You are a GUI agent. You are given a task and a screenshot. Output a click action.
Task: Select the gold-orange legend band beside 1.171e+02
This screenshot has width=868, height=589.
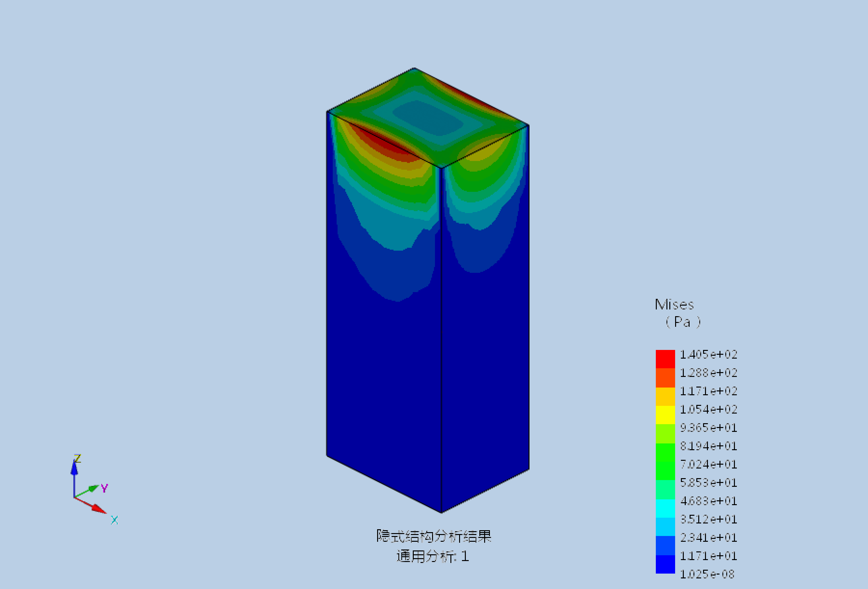click(665, 397)
